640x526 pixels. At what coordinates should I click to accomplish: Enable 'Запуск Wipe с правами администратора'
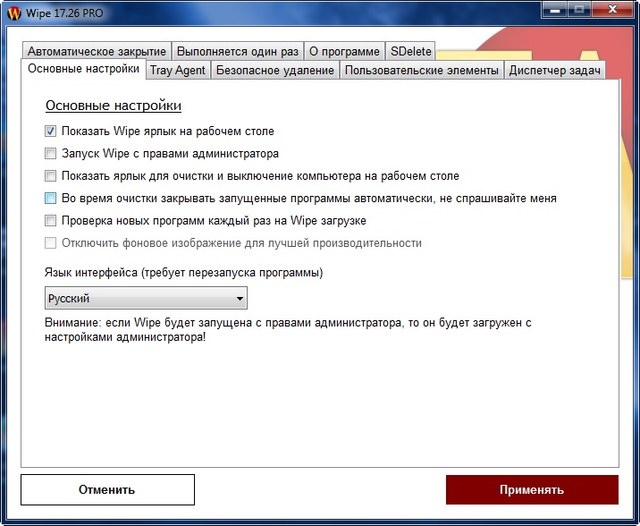click(x=51, y=154)
